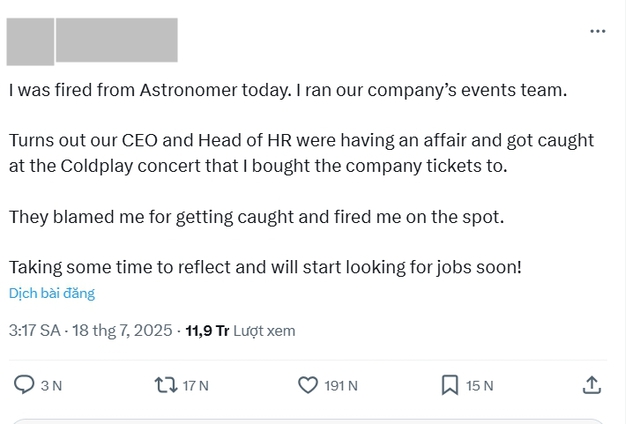Screen dimensions: 640x424
Task: Bookmark the post with the bookmark icon
Action: pos(450,385)
